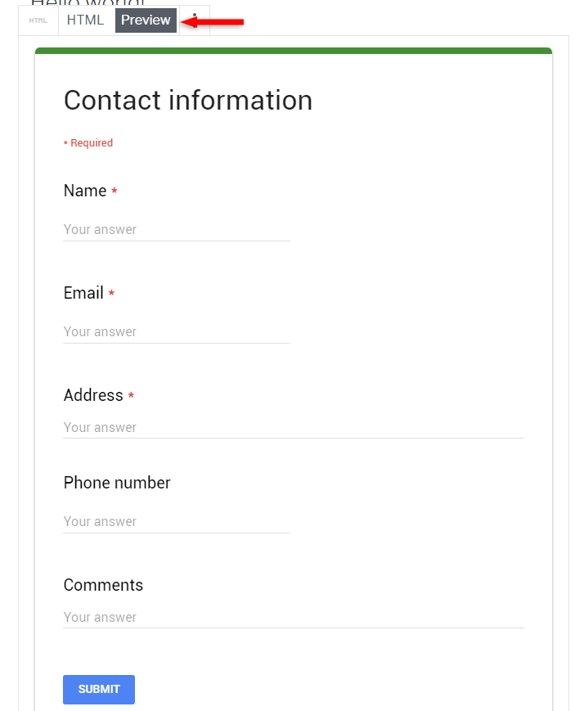Click the red asterisk beside Name

tap(114, 191)
